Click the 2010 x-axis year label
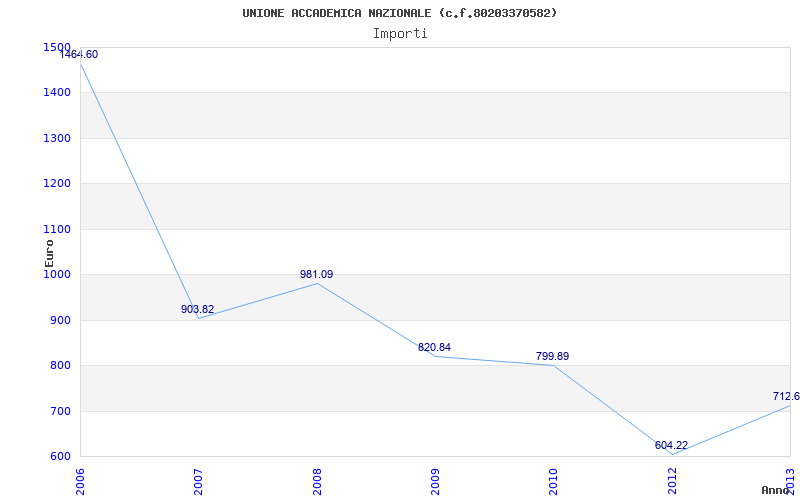This screenshot has width=800, height=500. (x=554, y=482)
